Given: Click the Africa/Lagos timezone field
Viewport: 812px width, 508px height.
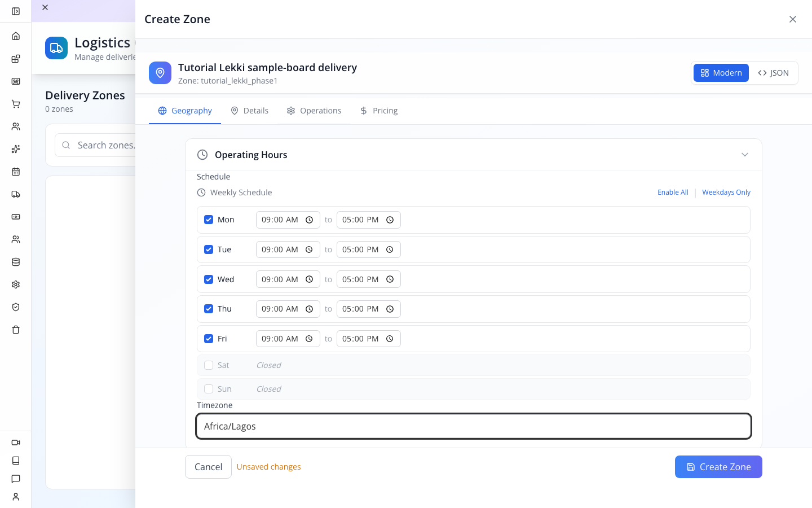Looking at the screenshot, I should click(x=474, y=426).
